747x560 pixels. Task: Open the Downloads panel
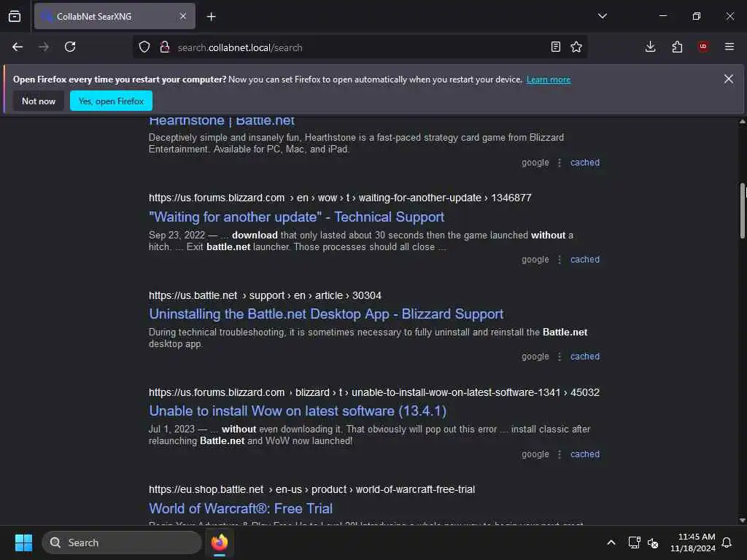tap(650, 47)
